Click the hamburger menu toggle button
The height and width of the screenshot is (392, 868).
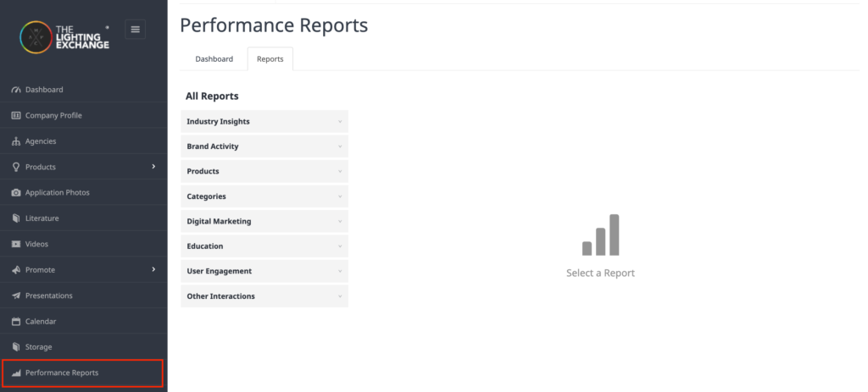click(135, 30)
